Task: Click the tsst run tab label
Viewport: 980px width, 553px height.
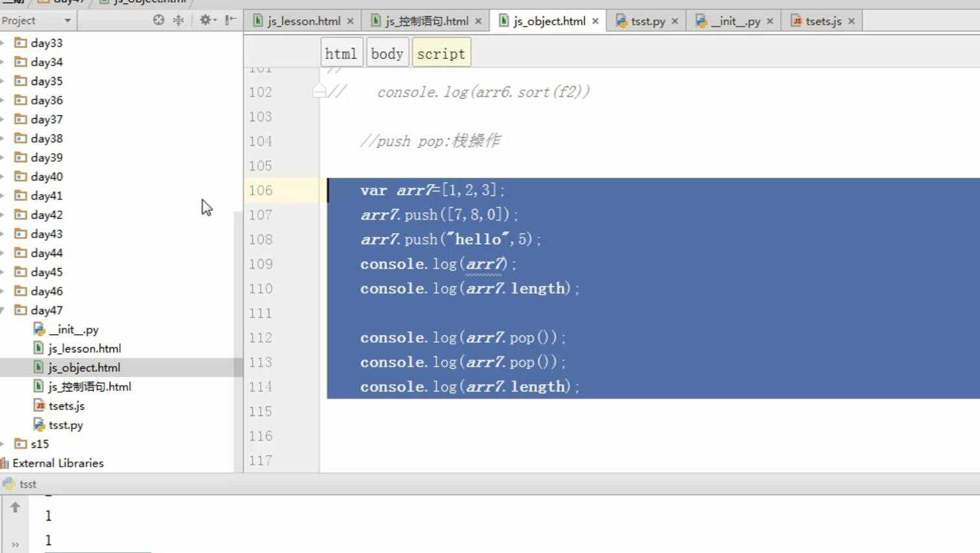Action: point(28,484)
